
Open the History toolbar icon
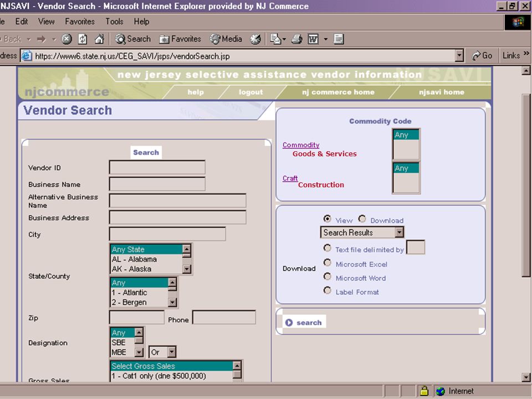click(255, 39)
